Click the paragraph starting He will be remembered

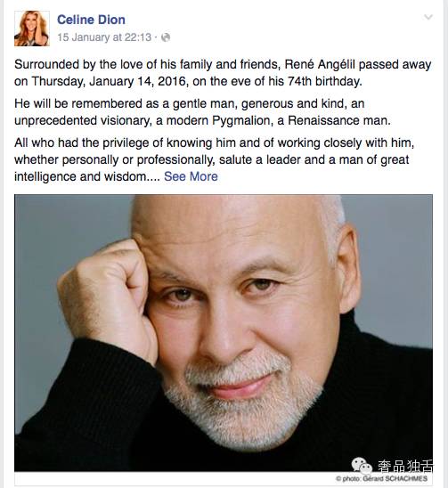point(202,112)
